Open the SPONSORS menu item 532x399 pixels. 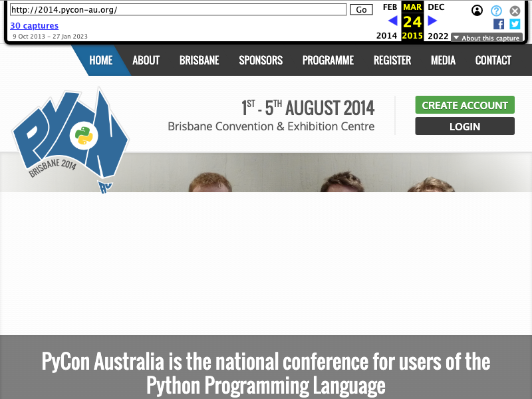click(261, 60)
